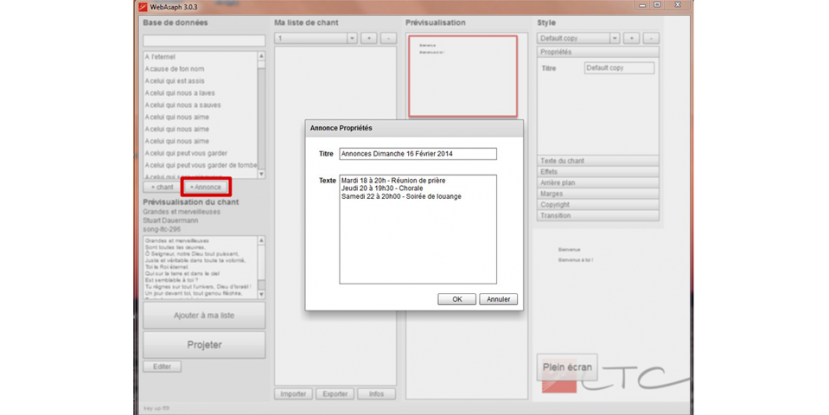This screenshot has width=829, height=415.
Task: Click the '+ chant' button
Action: 161,187
